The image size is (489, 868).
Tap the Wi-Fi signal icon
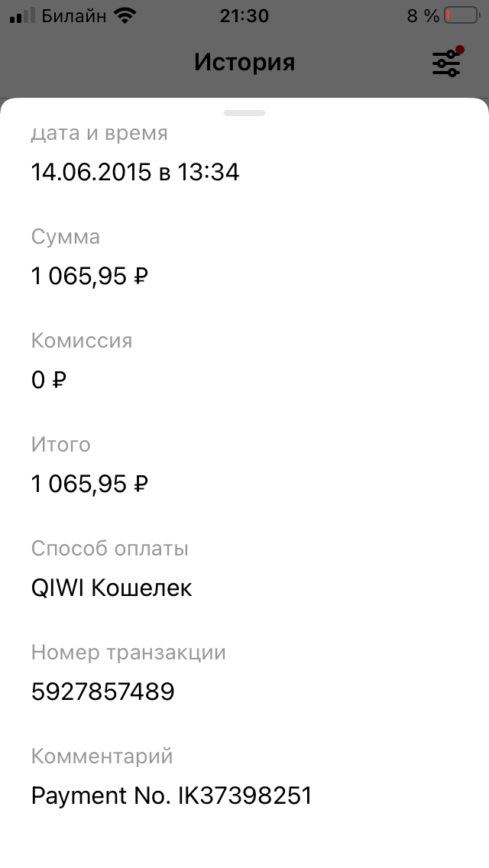click(123, 15)
